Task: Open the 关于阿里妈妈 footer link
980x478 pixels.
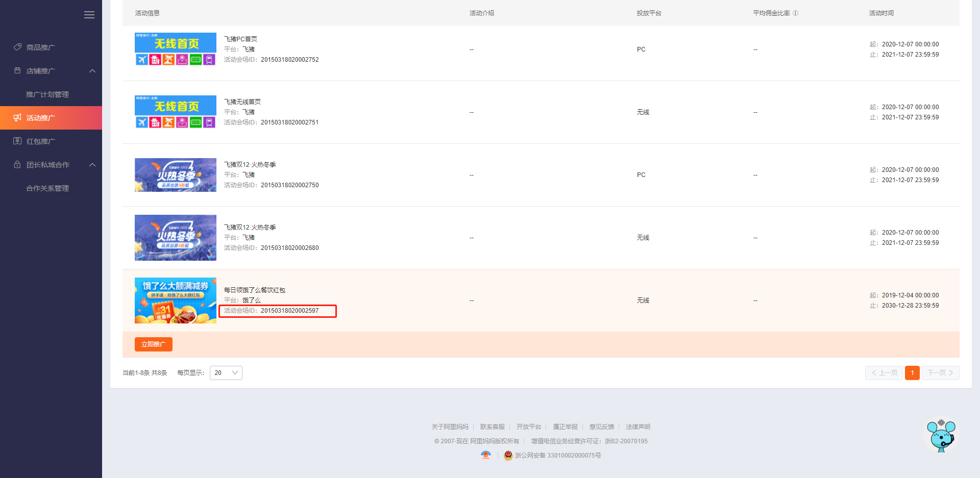Action: pos(450,427)
